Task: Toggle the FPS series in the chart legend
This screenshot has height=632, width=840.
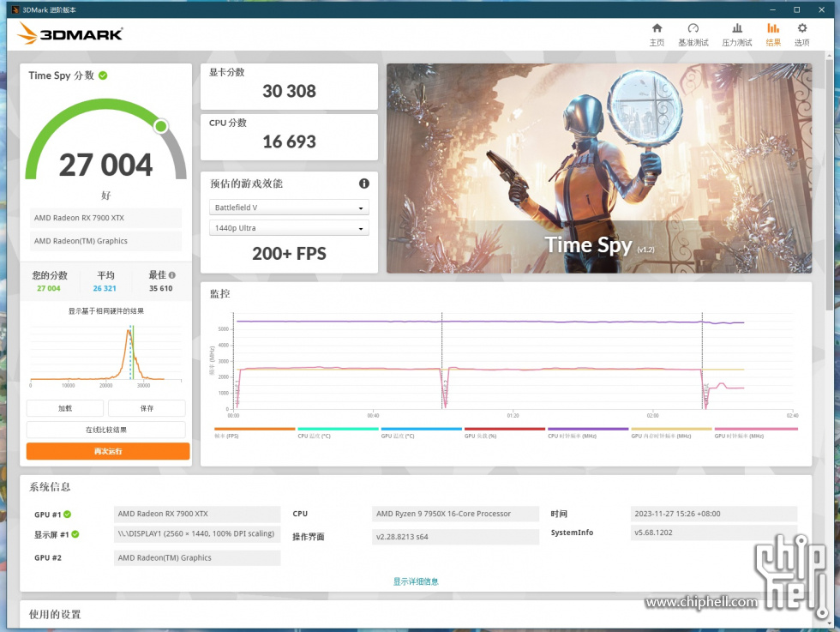Action: point(255,433)
